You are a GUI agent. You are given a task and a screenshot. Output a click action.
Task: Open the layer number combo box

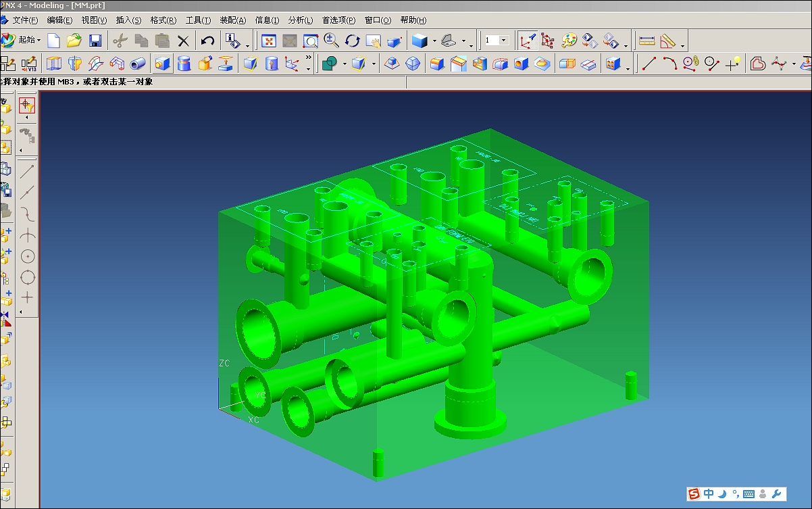496,41
